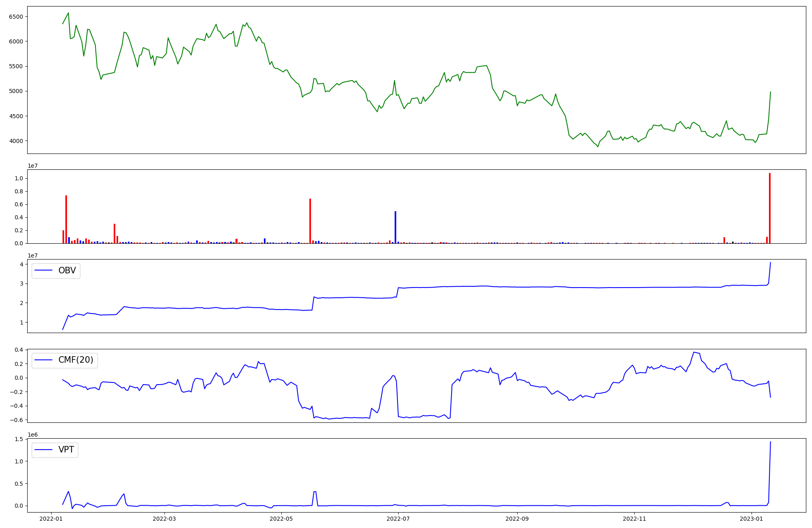
Task: Click the 2022-07 date tick label
Action: [x=398, y=519]
